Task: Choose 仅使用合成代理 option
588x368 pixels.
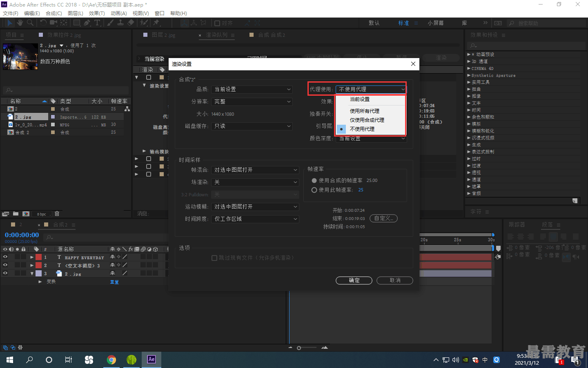Action: tap(370, 120)
